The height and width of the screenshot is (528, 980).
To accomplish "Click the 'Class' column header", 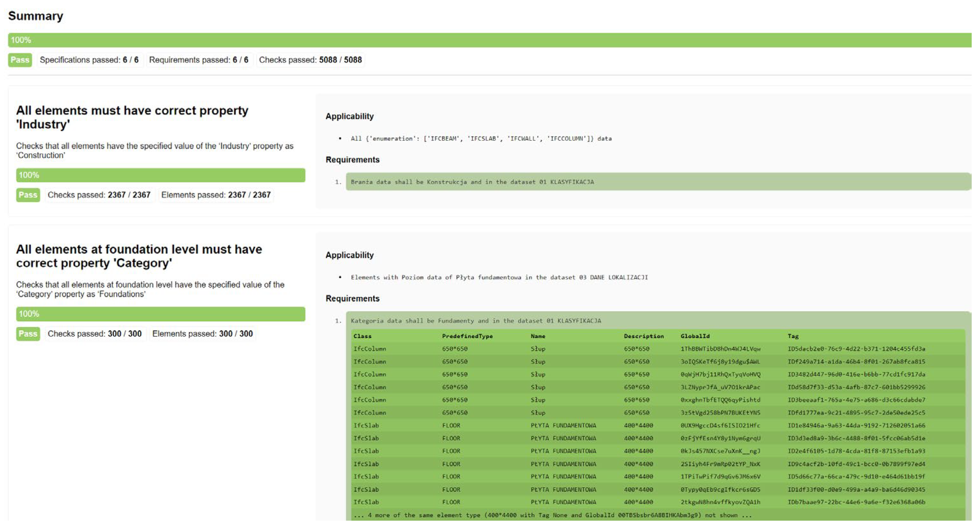I will point(362,336).
